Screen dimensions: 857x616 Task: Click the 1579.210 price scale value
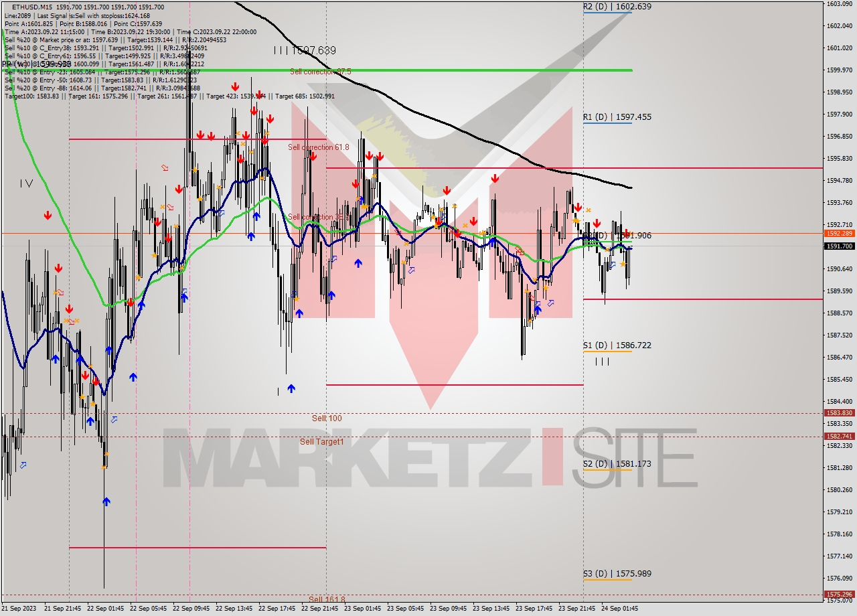pos(840,512)
